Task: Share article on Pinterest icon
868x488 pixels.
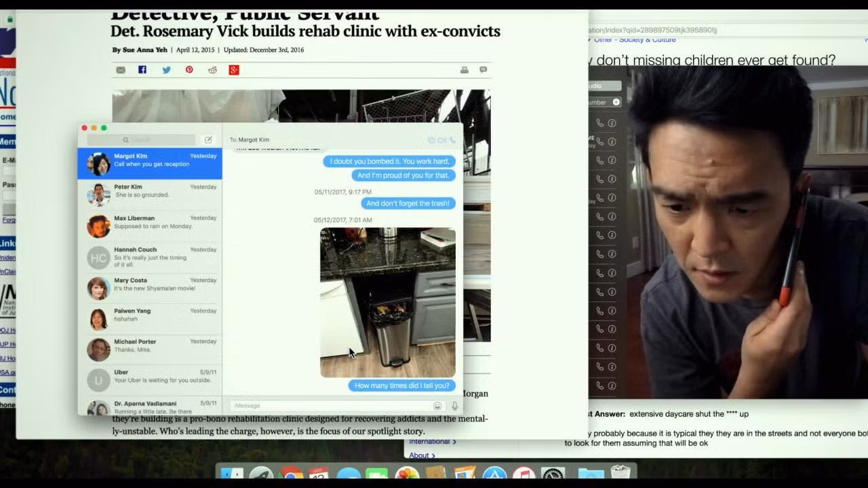Action: pyautogui.click(x=189, y=70)
